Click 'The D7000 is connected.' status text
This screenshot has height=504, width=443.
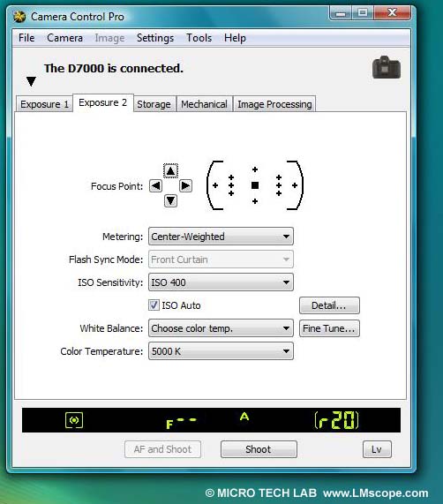pos(114,68)
